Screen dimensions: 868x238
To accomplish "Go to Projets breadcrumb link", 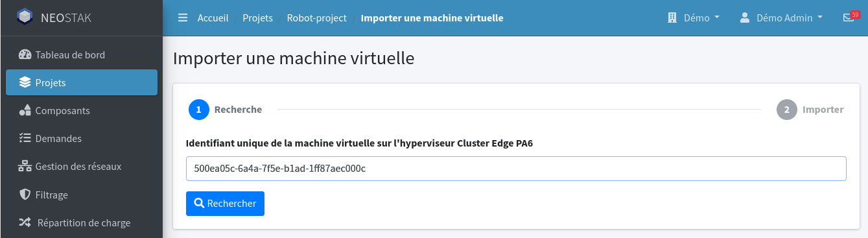I will point(257,18).
